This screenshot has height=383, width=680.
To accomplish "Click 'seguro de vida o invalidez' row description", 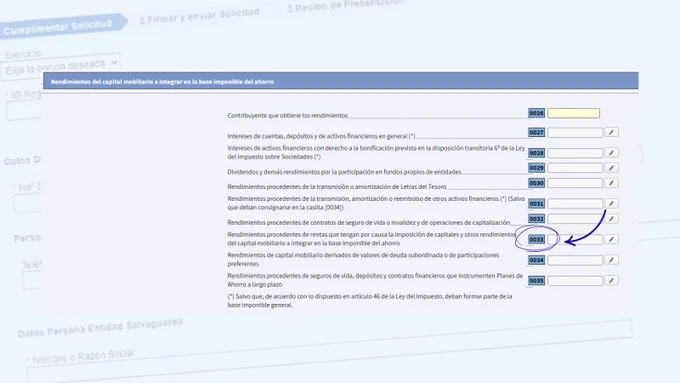I will [369, 223].
